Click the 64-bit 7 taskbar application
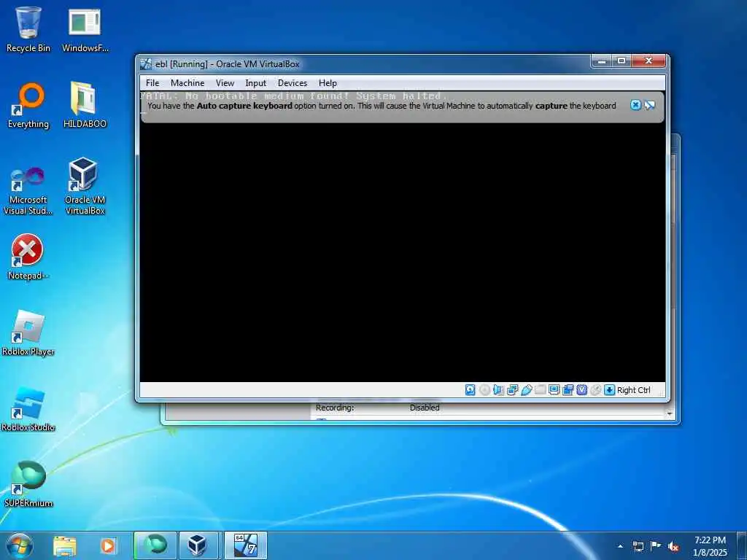Screen dimensions: 747x560 pos(246,545)
